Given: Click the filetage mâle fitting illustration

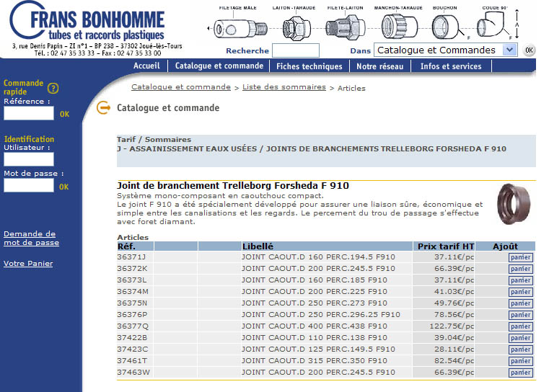Looking at the screenshot, I should pyautogui.click(x=240, y=29).
